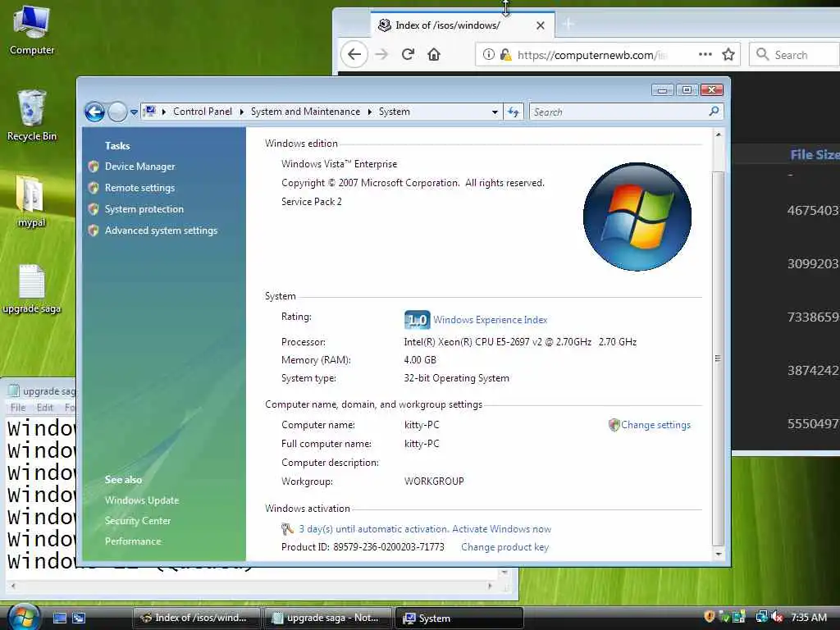This screenshot has height=630, width=840.
Task: Click scroll up arrow in System window
Action: coord(719,135)
